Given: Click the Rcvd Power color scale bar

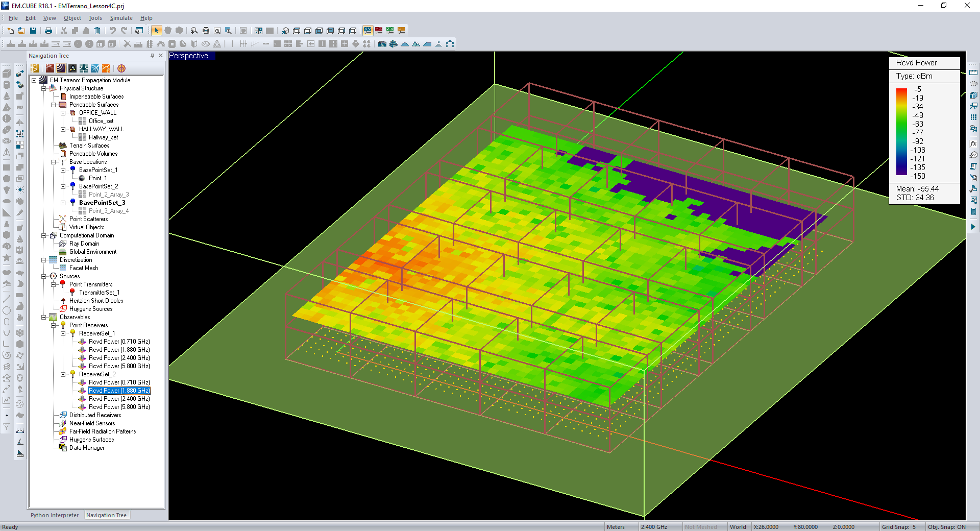Looking at the screenshot, I should tap(901, 132).
